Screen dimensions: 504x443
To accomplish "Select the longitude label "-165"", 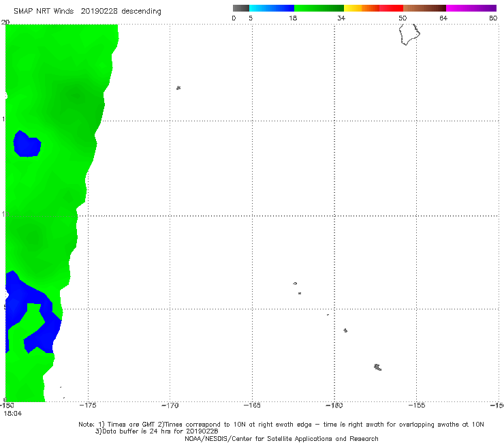I will (252, 406).
